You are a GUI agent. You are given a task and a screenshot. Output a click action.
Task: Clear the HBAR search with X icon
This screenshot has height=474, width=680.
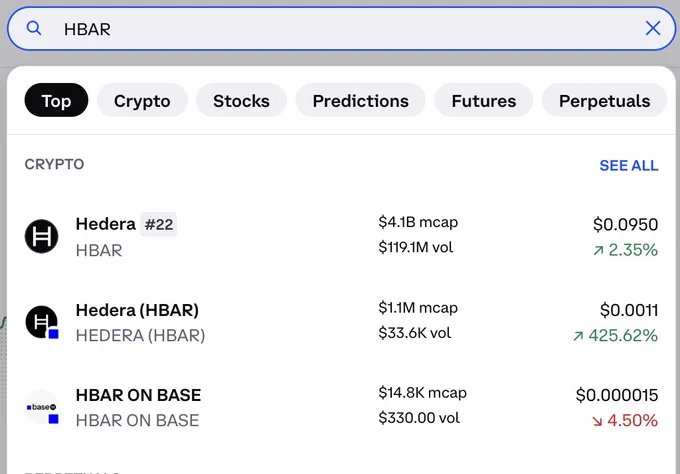[x=653, y=29]
